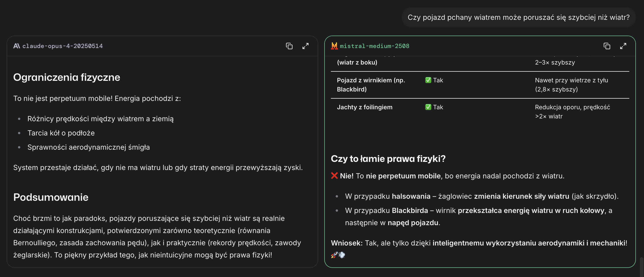Expand the claude-opus-4 response panel
The width and height of the screenshot is (644, 277).
(x=305, y=46)
